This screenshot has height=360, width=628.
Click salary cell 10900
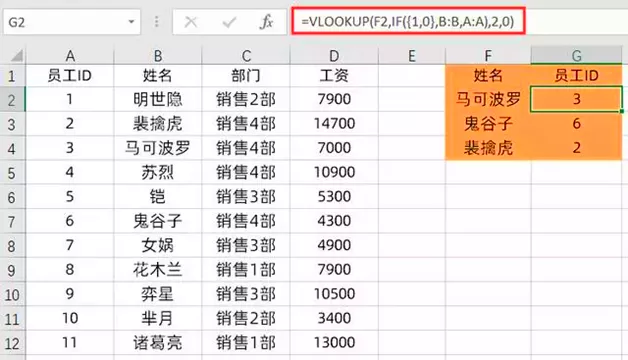point(334,173)
